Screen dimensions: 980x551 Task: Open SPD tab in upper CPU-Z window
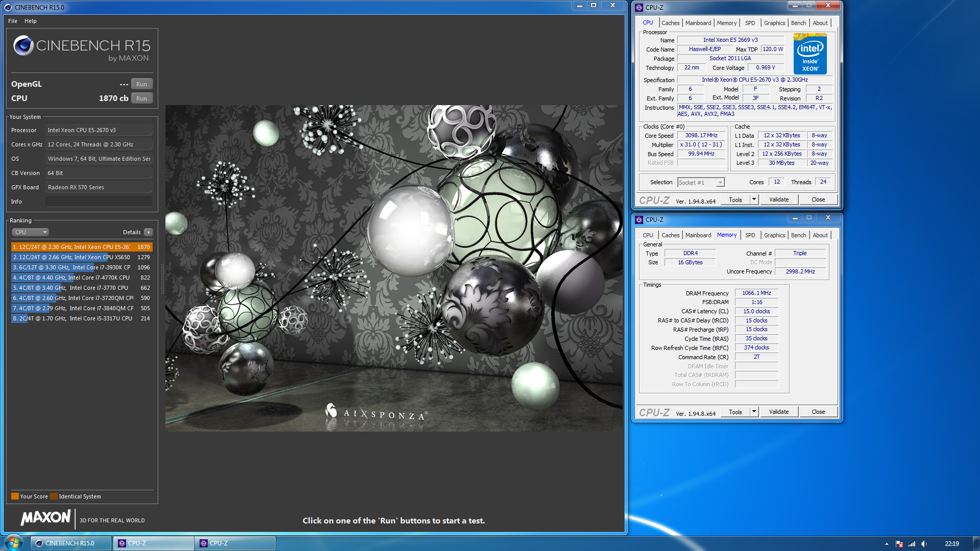pos(750,23)
